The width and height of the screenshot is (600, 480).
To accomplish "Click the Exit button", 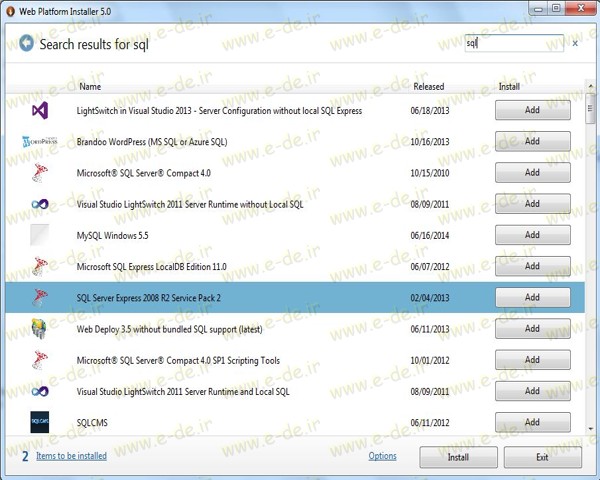I will (x=543, y=457).
